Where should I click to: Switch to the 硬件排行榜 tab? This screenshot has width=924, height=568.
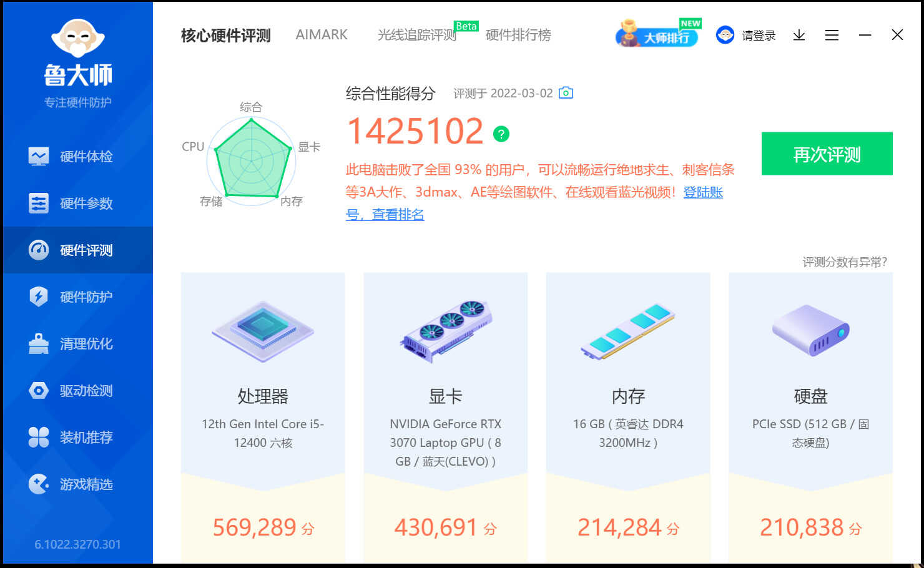[x=518, y=35]
